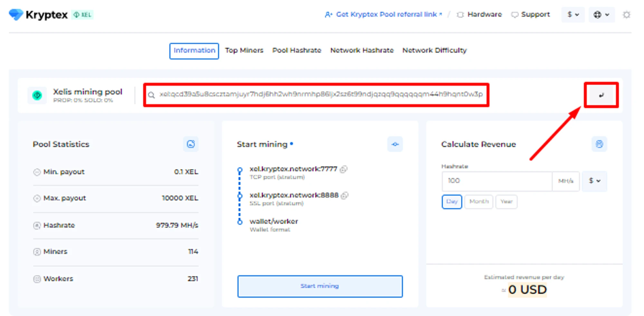
Task: Switch to the Top Miners tab
Action: click(244, 51)
